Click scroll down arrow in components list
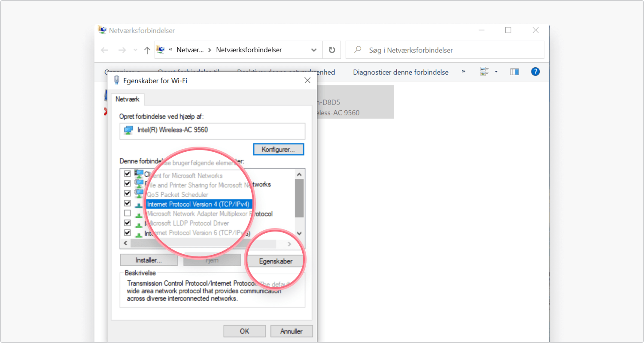This screenshot has width=644, height=343. [300, 233]
